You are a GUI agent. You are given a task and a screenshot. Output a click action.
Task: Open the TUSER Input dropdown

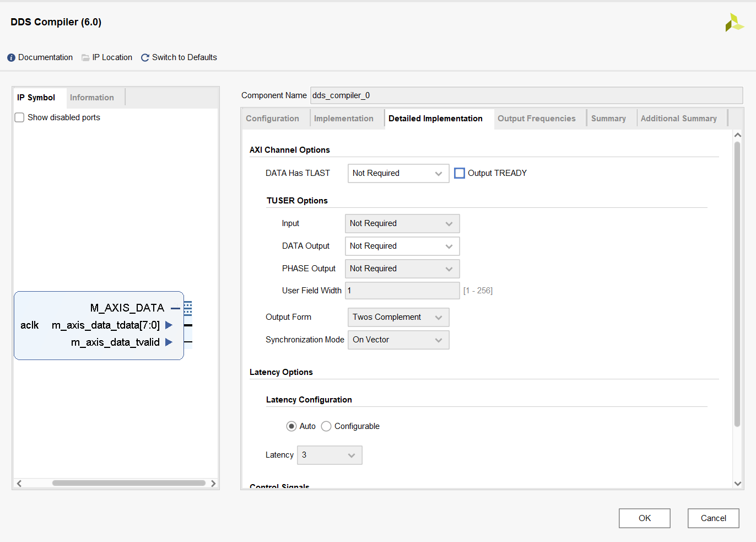(402, 224)
